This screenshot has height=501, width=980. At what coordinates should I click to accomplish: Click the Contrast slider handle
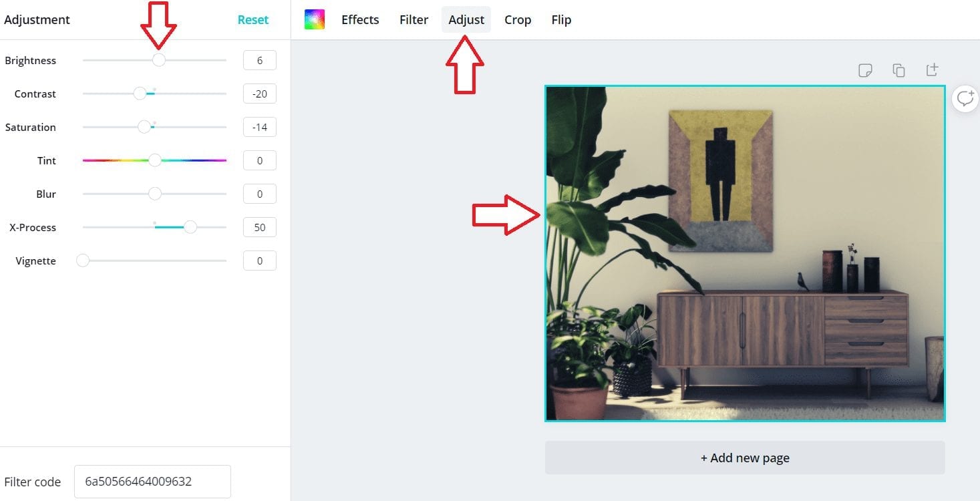(140, 94)
